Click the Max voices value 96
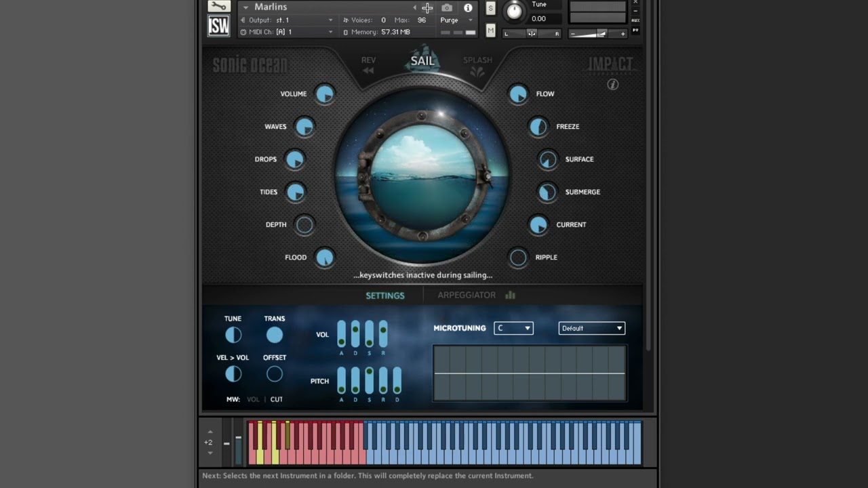Screen dimensions: 868x488 click(x=422, y=20)
